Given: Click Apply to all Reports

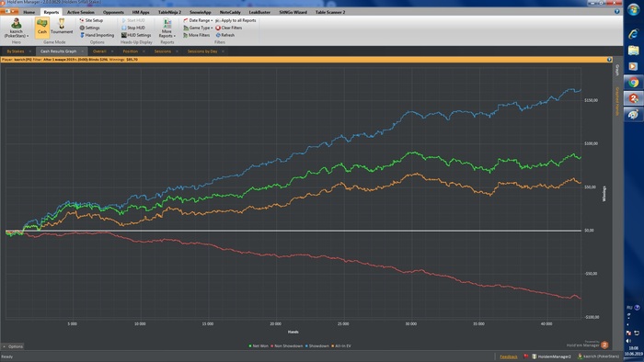Looking at the screenshot, I should tap(236, 20).
